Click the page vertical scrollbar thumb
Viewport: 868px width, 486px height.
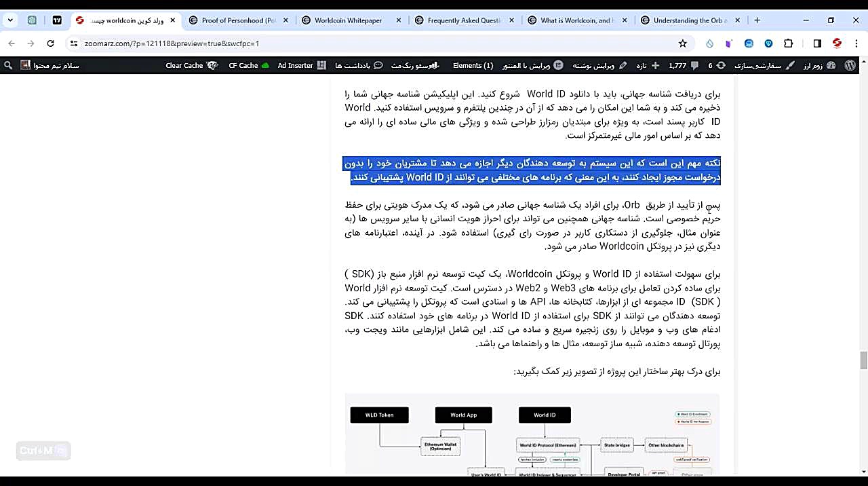tap(863, 360)
